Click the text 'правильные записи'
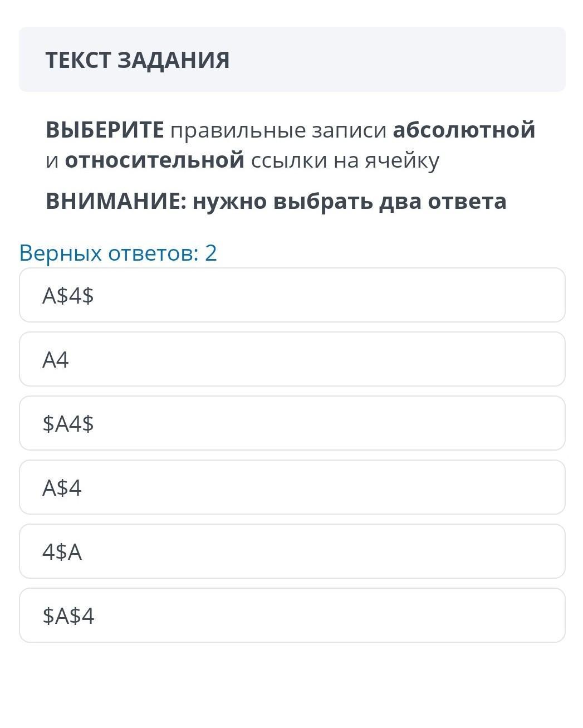Viewport: 583px width, 728px height. (x=278, y=130)
